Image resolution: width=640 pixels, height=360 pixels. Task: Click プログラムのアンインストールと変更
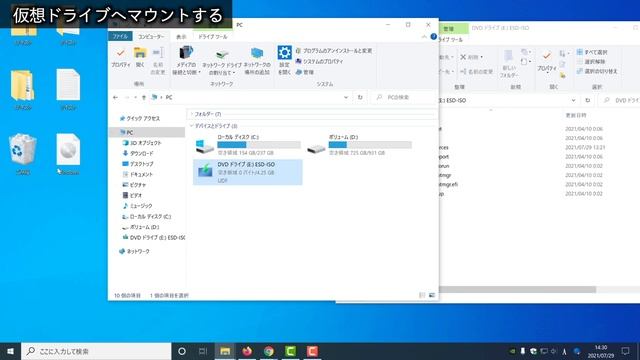(333, 51)
